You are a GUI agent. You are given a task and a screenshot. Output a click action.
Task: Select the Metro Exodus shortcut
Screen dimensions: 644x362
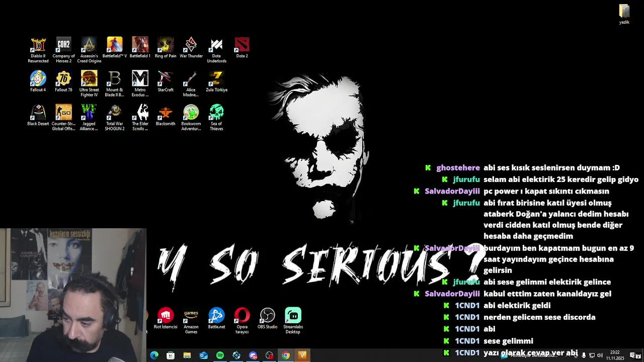point(140,83)
